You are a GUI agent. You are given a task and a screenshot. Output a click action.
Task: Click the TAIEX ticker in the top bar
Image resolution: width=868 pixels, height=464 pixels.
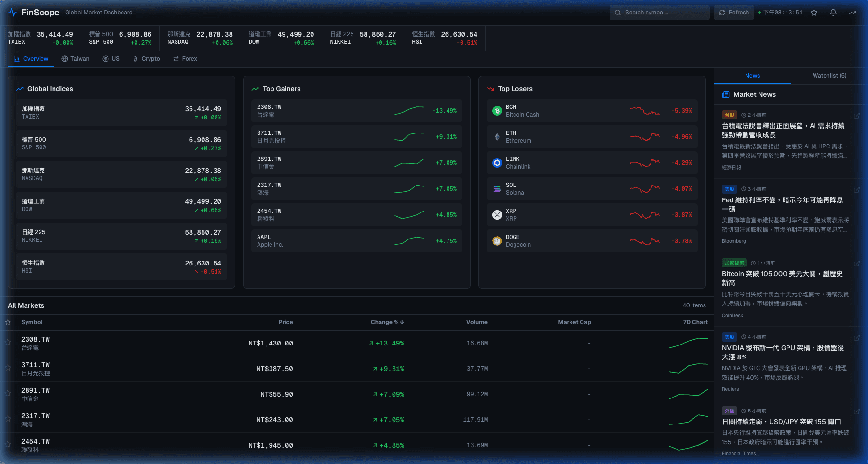click(x=41, y=38)
